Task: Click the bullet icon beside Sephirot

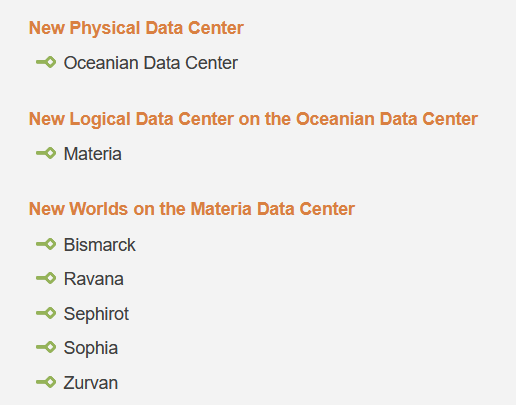Action: tap(46, 313)
